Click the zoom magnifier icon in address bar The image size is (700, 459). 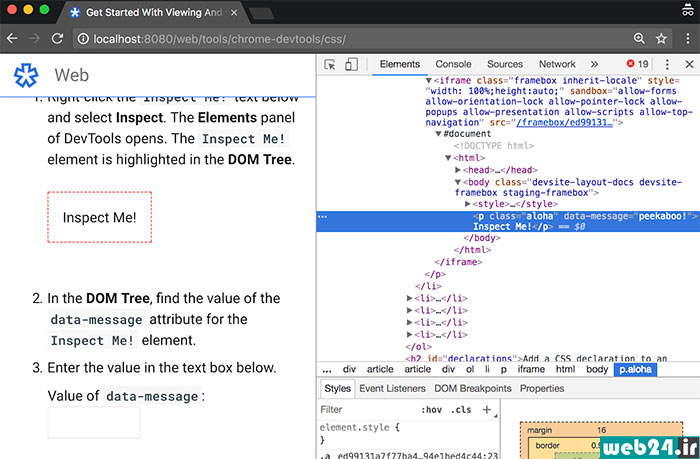pos(639,39)
